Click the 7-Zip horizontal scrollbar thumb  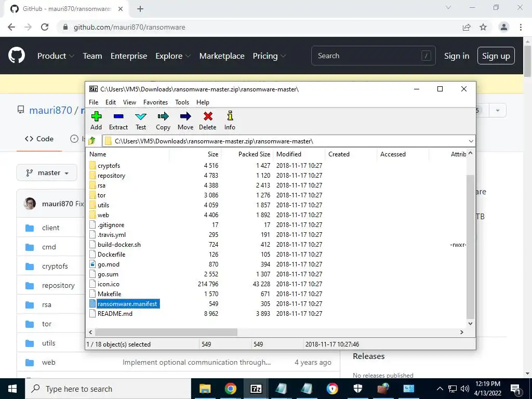(x=166, y=332)
